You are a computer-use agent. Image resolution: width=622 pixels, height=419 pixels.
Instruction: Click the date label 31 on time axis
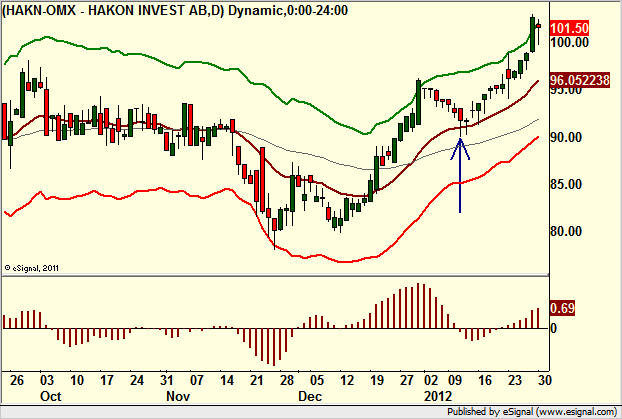click(x=167, y=380)
